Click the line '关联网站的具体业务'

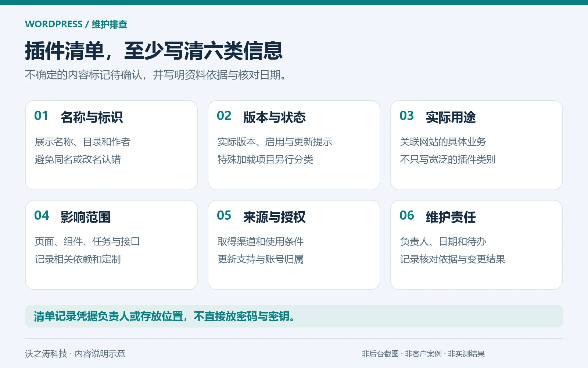[443, 142]
